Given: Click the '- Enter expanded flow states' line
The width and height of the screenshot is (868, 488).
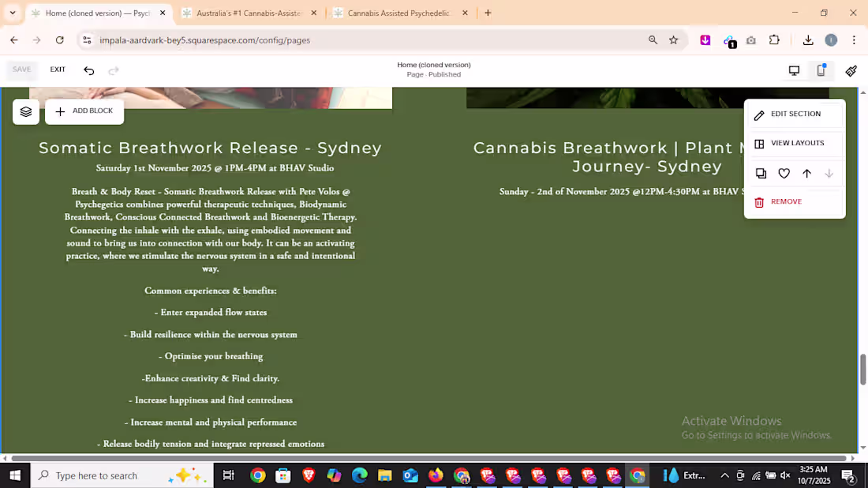Looking at the screenshot, I should pyautogui.click(x=211, y=313).
